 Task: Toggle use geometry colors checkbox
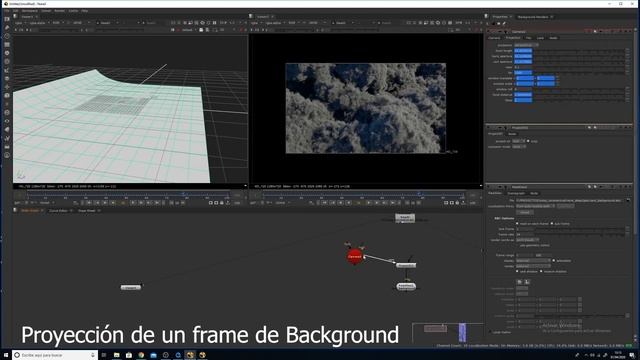pos(517,245)
